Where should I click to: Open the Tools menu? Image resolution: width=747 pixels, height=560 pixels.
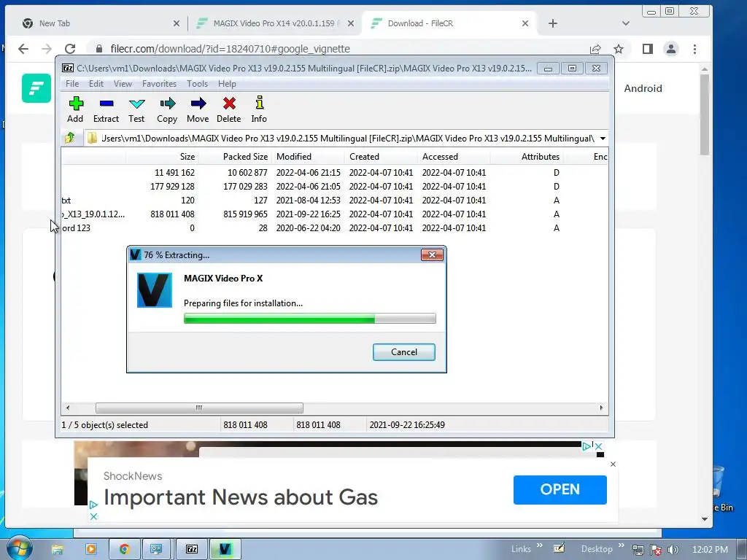coord(197,83)
